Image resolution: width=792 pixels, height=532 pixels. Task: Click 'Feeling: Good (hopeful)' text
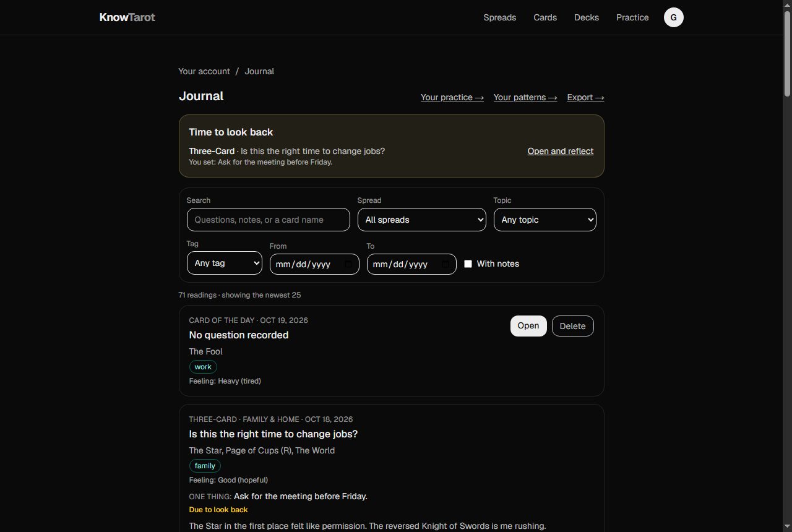tap(228, 480)
